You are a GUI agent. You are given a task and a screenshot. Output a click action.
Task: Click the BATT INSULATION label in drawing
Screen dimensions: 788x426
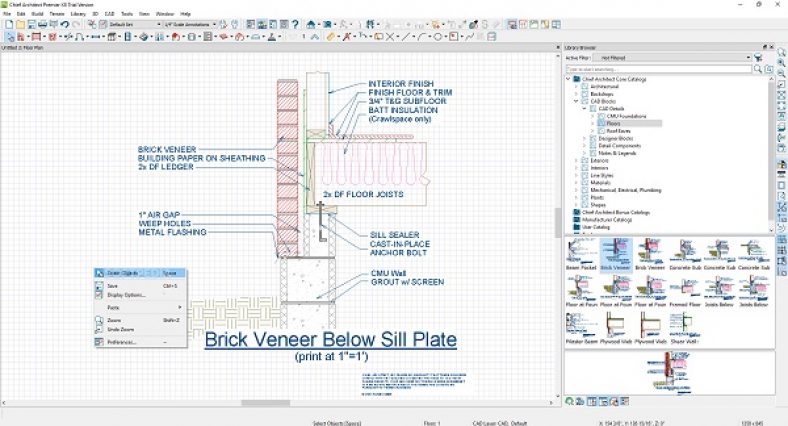(x=403, y=110)
